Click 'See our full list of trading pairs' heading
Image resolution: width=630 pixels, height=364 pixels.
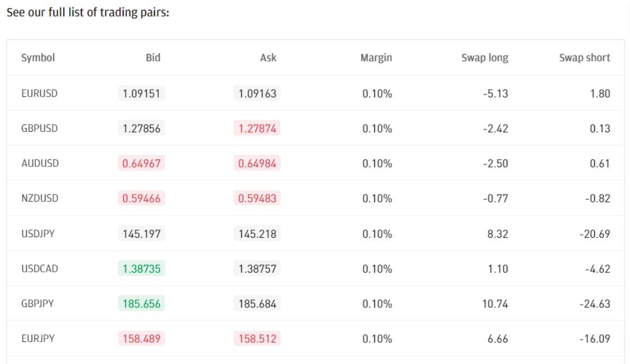click(88, 13)
